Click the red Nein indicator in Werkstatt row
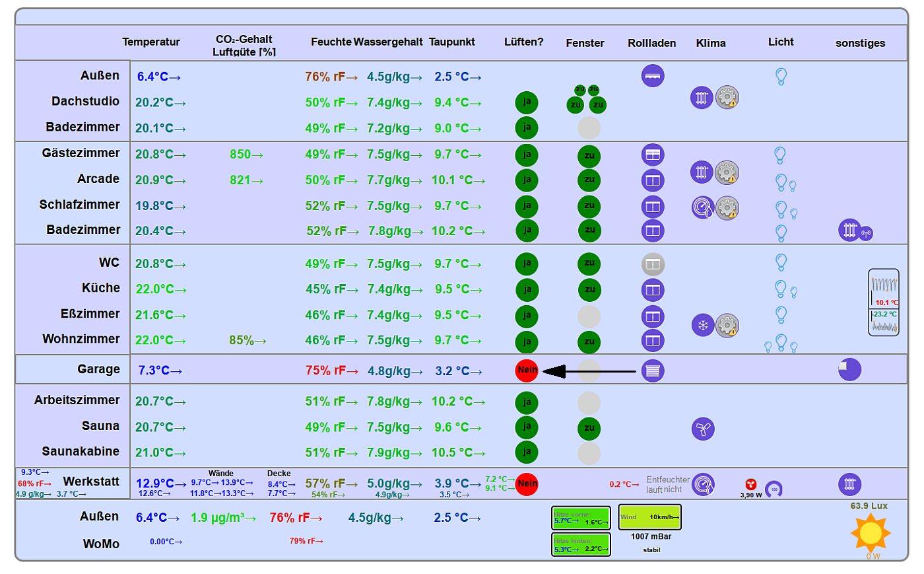Screen dimensions: 924x574 pyautogui.click(x=527, y=484)
